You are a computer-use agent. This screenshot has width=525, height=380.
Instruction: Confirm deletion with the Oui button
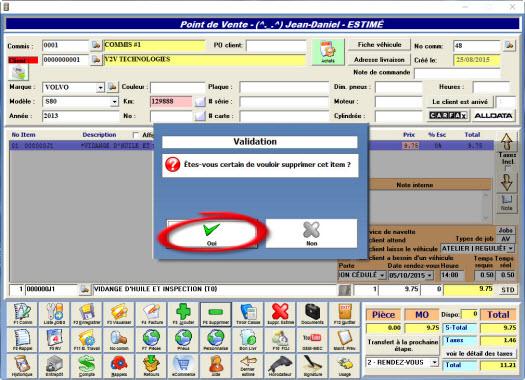[x=212, y=234]
